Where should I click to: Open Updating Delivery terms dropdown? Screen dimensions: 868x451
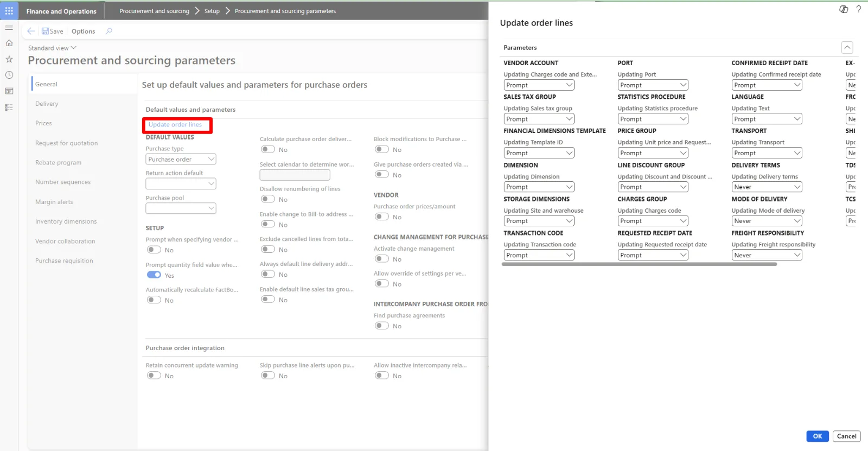tap(767, 187)
